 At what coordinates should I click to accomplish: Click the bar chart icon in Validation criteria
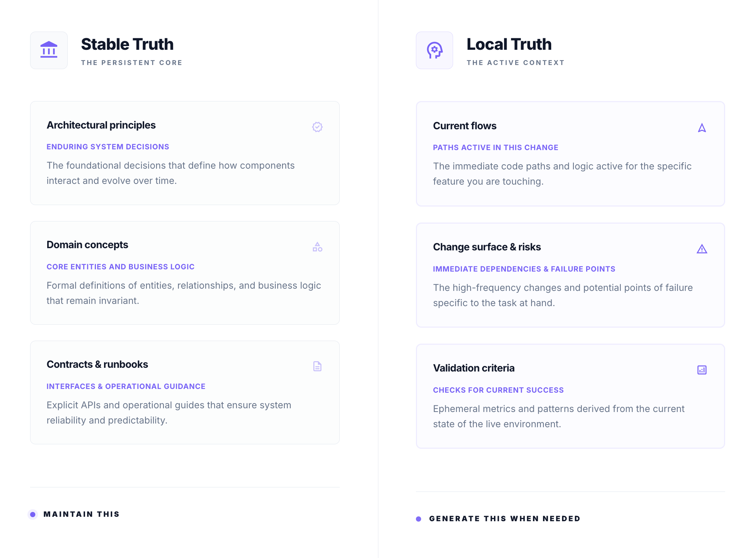tap(702, 370)
